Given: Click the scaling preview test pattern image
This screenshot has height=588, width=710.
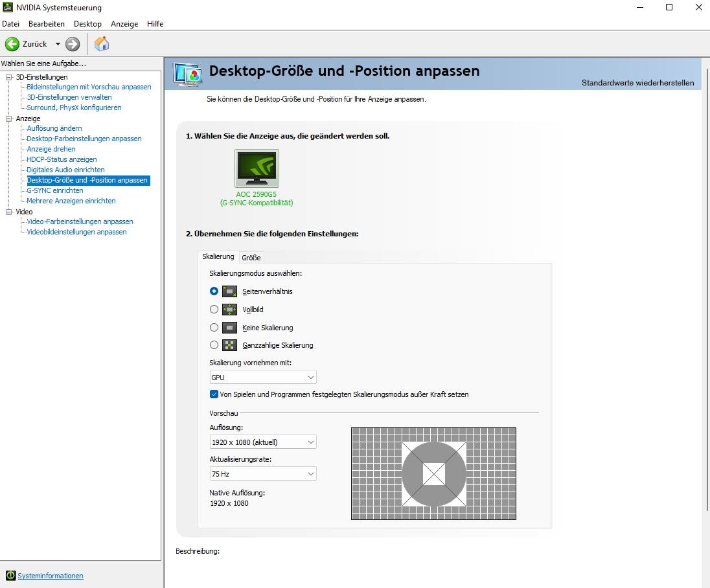Looking at the screenshot, I should pyautogui.click(x=433, y=473).
